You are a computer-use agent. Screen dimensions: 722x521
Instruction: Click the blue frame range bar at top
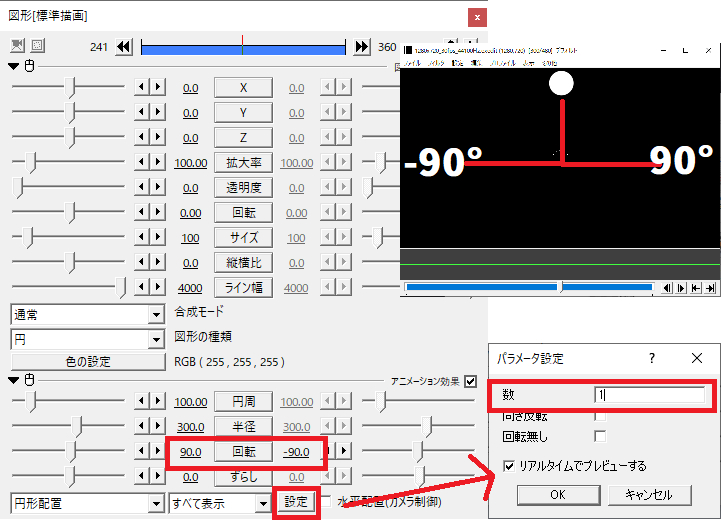point(243,48)
